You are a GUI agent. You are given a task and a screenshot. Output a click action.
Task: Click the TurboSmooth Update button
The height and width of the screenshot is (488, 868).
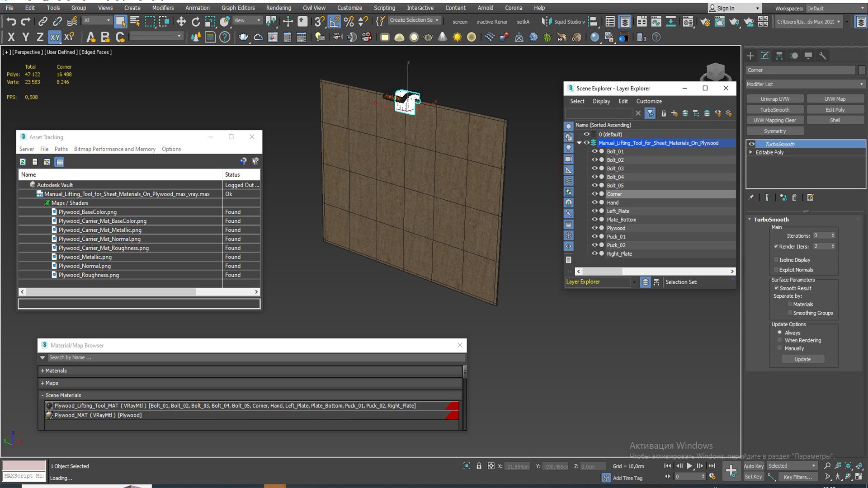coord(802,359)
